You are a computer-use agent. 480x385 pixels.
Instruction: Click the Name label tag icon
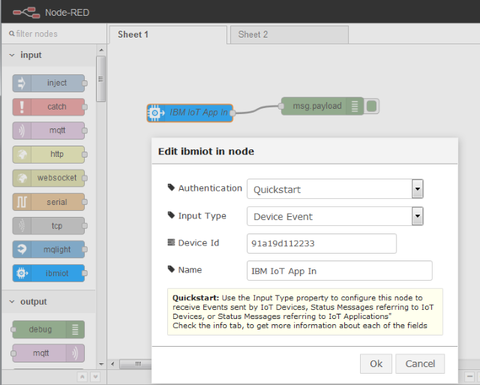171,269
